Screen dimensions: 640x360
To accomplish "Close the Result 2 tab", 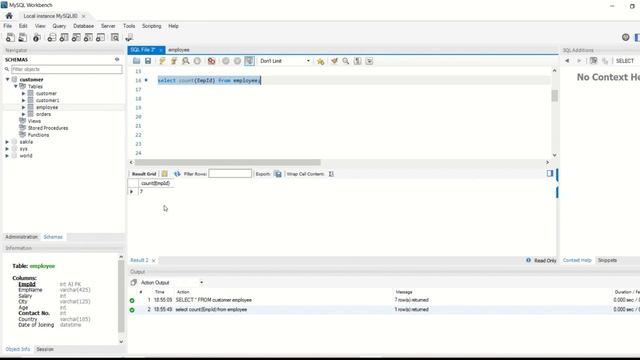I will pyautogui.click(x=153, y=260).
